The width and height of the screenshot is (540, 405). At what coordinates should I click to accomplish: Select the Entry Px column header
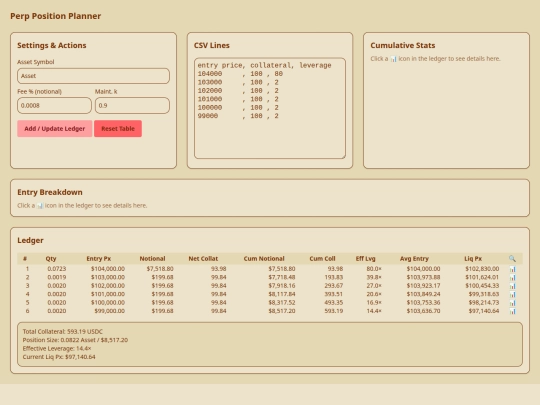(x=98, y=259)
